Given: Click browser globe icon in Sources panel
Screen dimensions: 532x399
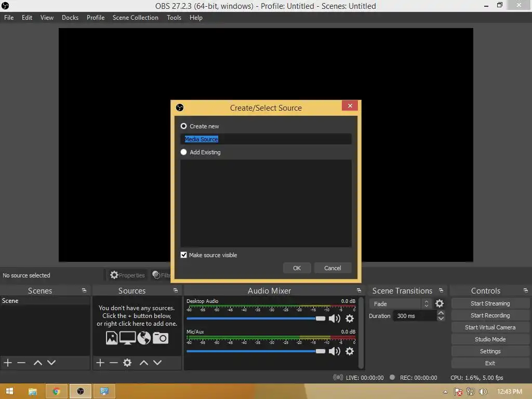Looking at the screenshot, I should click(144, 338).
